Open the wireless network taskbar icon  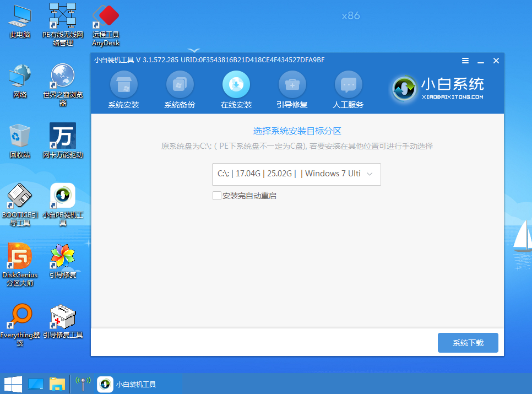pyautogui.click(x=83, y=384)
